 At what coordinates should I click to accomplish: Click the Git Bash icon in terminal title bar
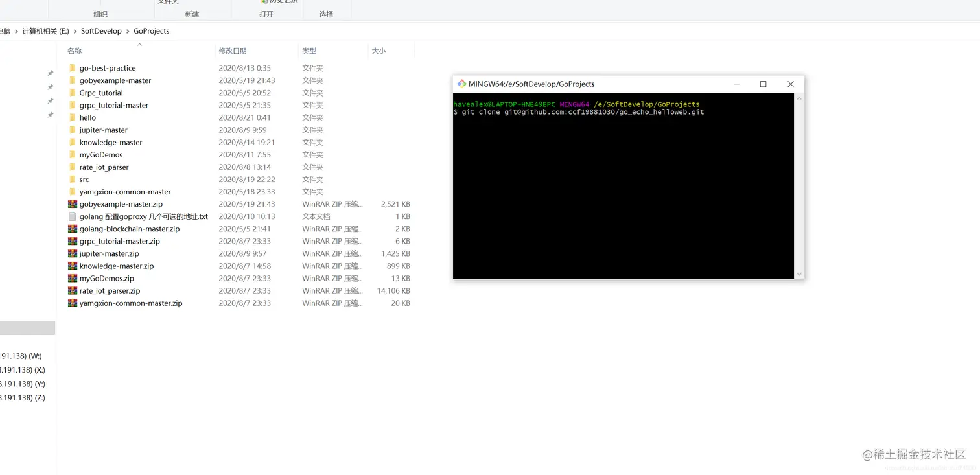tap(461, 84)
